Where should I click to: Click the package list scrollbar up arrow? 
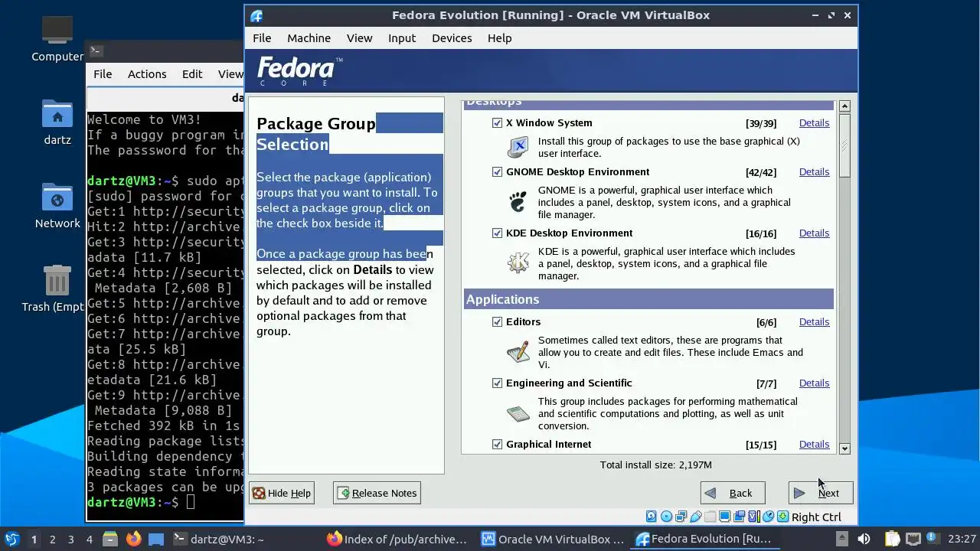tap(844, 106)
